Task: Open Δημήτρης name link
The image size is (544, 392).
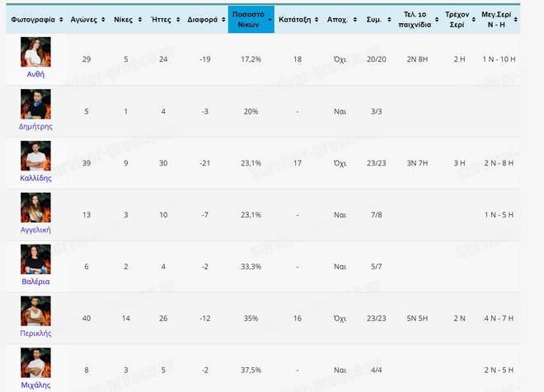Action: [x=35, y=126]
